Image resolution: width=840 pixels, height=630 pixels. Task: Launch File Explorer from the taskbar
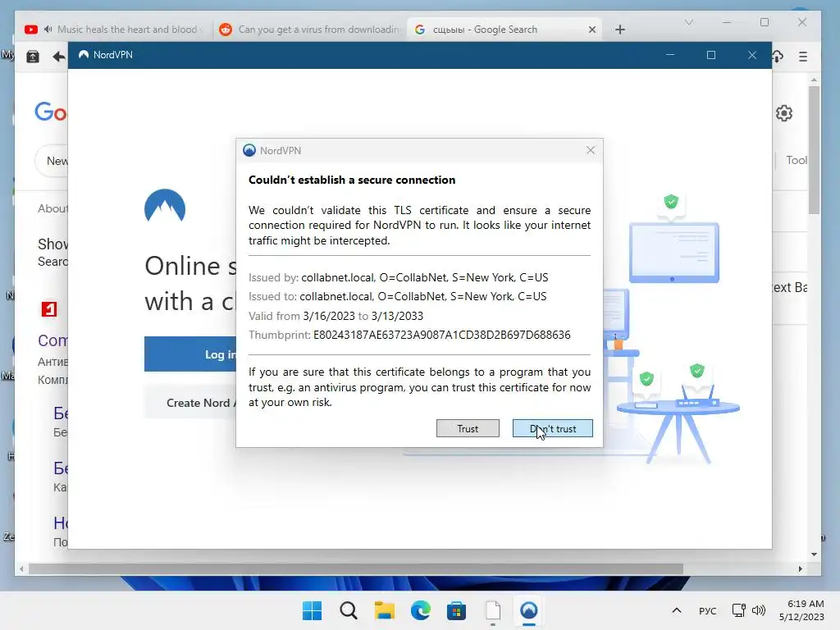[384, 610]
